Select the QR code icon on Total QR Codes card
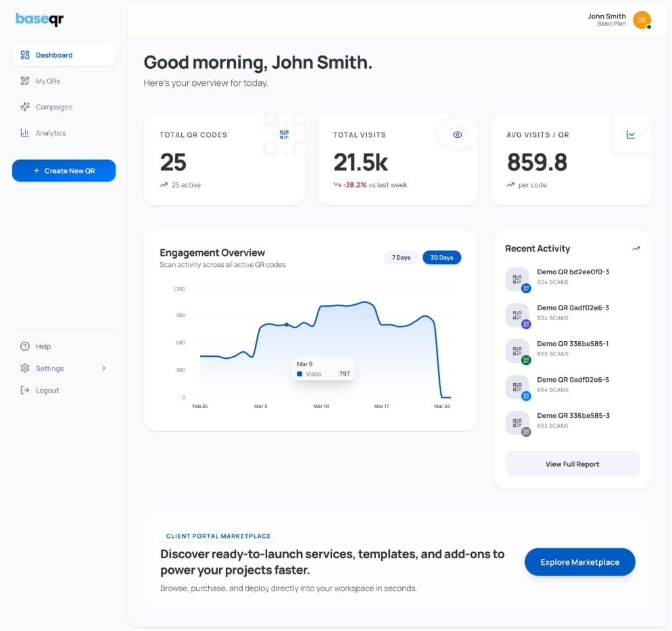 coord(283,136)
